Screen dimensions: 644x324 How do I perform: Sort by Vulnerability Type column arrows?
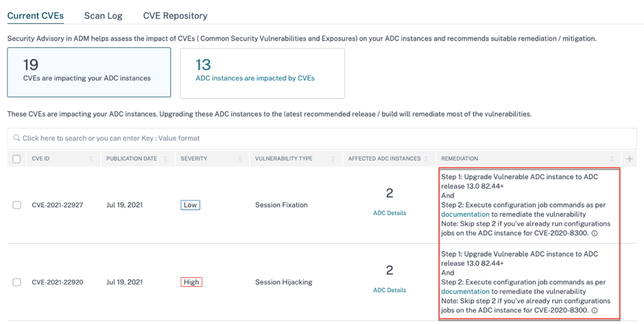[333, 159]
